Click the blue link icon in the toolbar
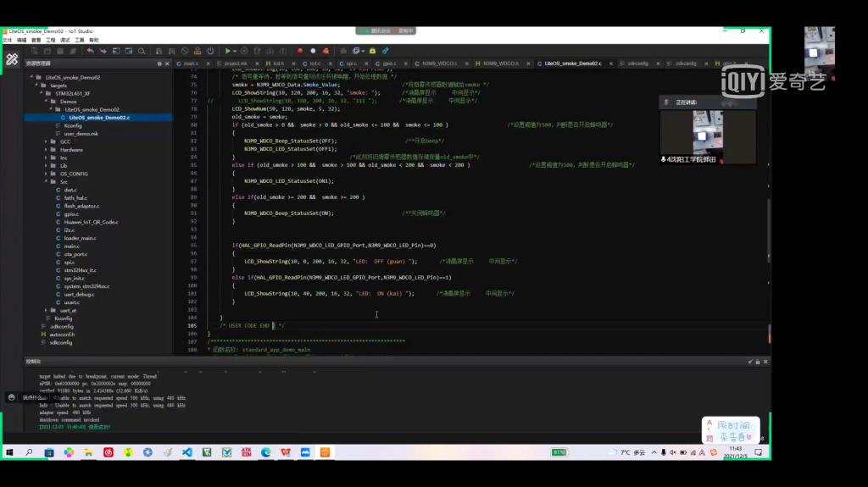Viewport: 868px width, 487px height. (x=386, y=51)
